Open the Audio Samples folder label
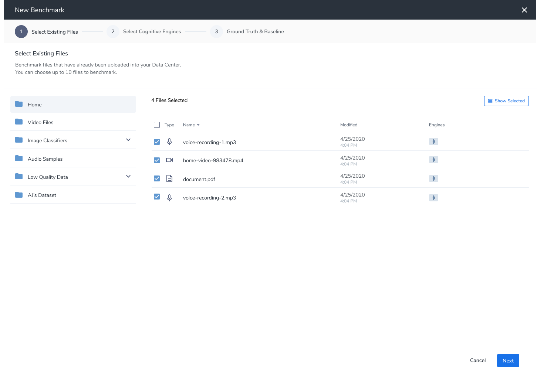 tap(45, 159)
